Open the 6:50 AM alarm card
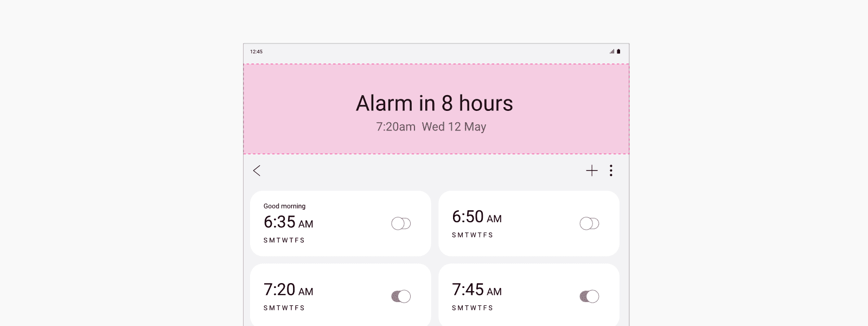 click(529, 223)
